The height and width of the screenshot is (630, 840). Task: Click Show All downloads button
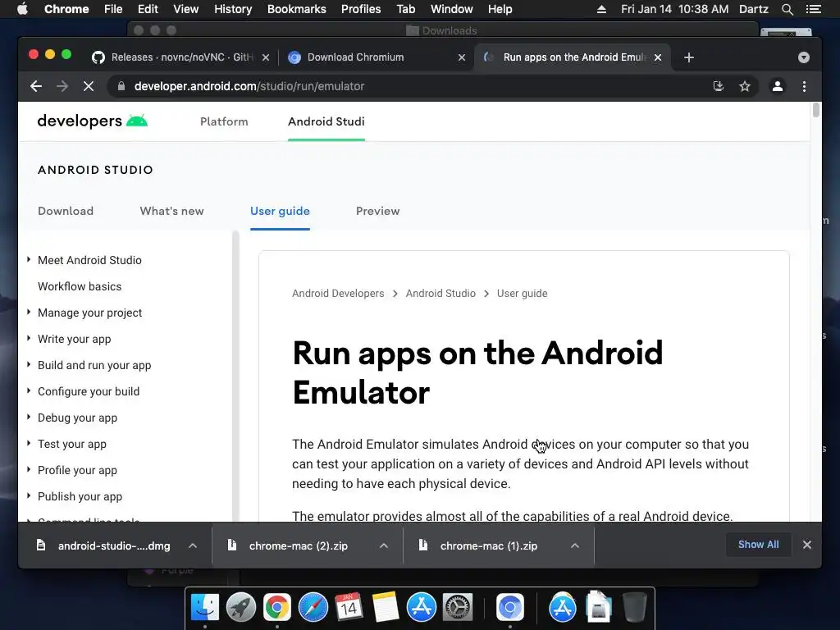coord(759,545)
